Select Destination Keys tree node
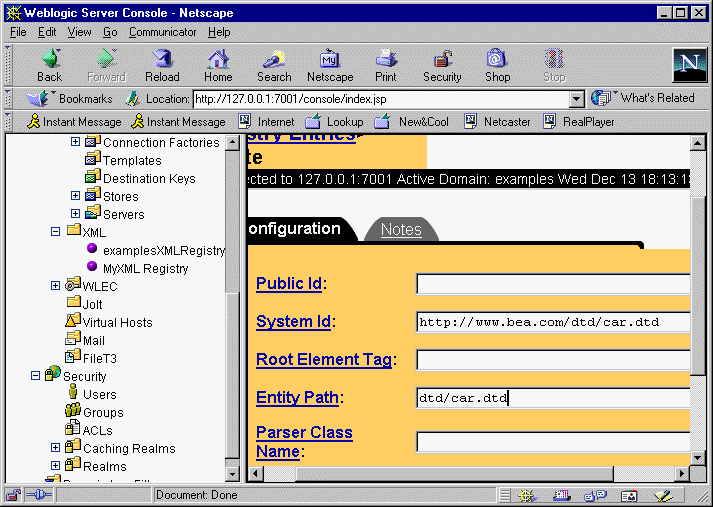 (149, 178)
